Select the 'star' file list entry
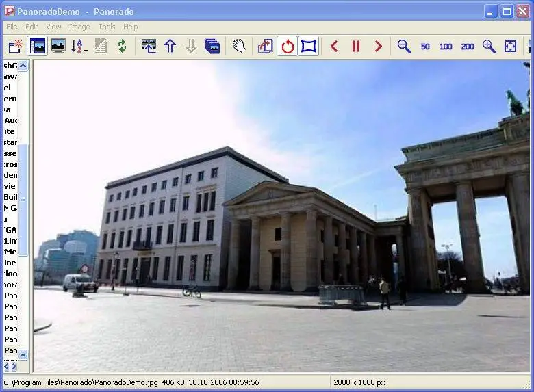Screen dimensions: 534x392 [x=10, y=142]
